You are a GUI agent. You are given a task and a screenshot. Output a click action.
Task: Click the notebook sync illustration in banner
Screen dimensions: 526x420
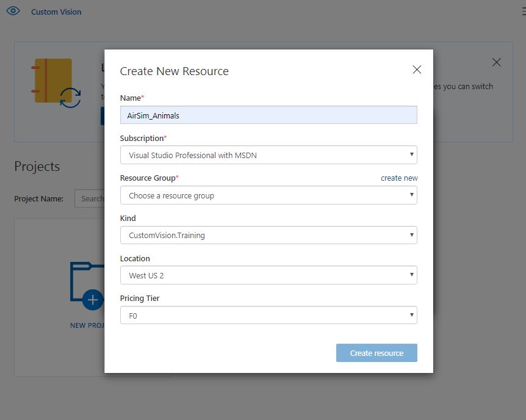(x=56, y=83)
